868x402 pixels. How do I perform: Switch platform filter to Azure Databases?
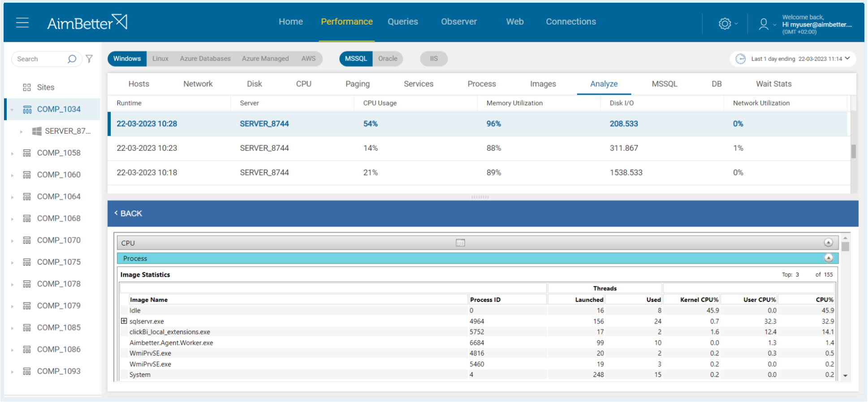click(x=205, y=59)
